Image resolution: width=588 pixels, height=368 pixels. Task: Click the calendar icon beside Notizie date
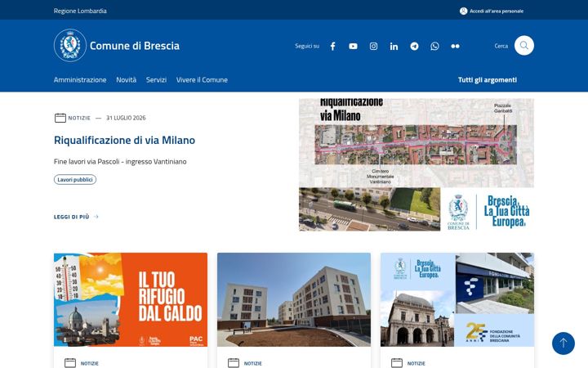point(60,118)
